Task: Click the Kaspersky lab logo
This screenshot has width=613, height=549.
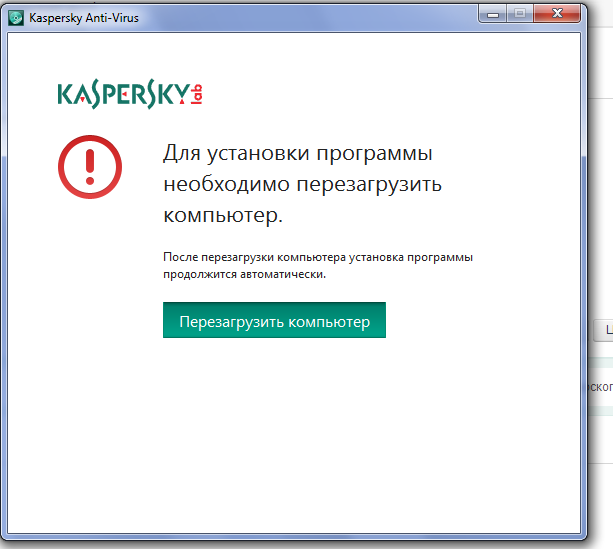Action: [130, 94]
